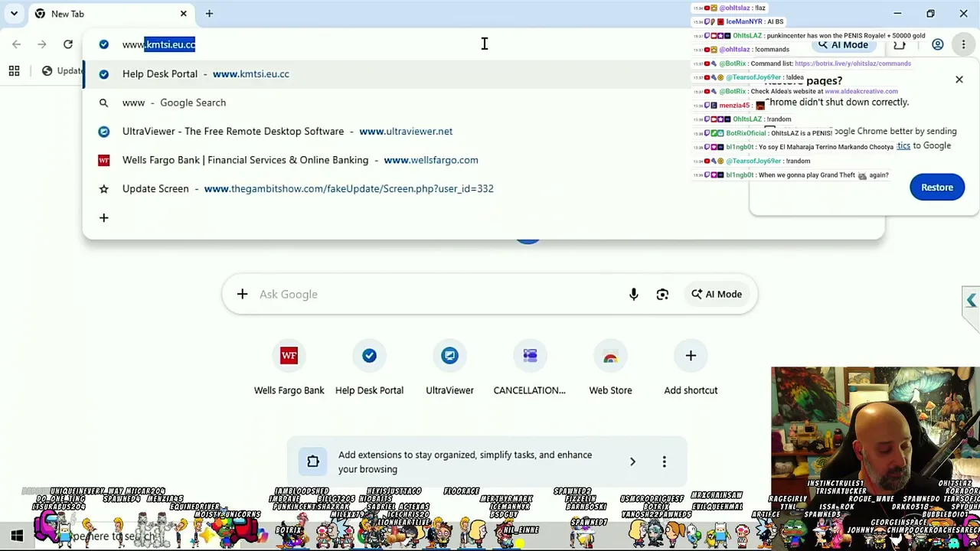Viewport: 980px width, 551px height.
Task: Open the Chrome three-dot menu
Action: click(x=964, y=44)
